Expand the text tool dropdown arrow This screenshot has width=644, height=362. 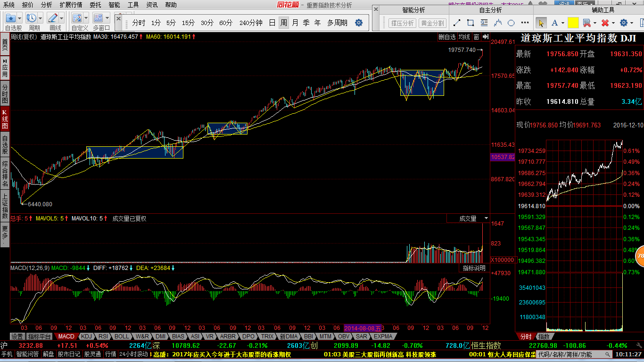point(563,23)
